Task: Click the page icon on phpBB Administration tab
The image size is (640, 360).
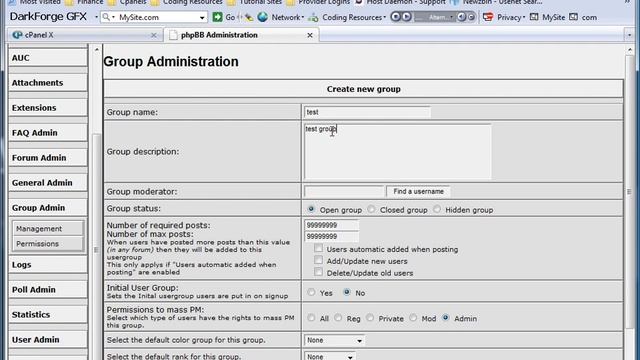Action: click(x=173, y=35)
